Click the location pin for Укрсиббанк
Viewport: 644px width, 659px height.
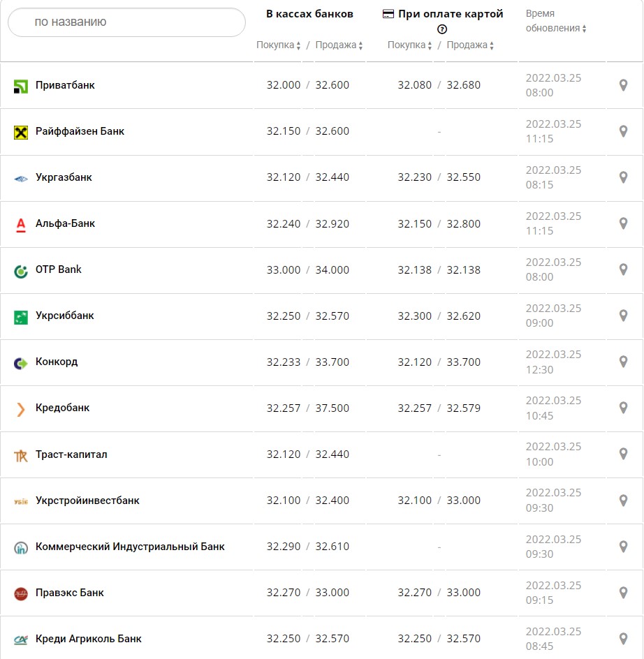[624, 316]
